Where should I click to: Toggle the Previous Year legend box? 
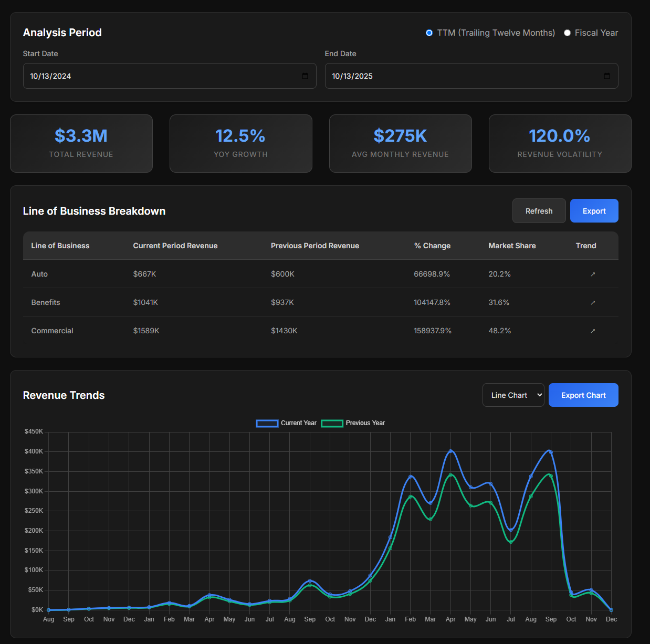point(332,423)
